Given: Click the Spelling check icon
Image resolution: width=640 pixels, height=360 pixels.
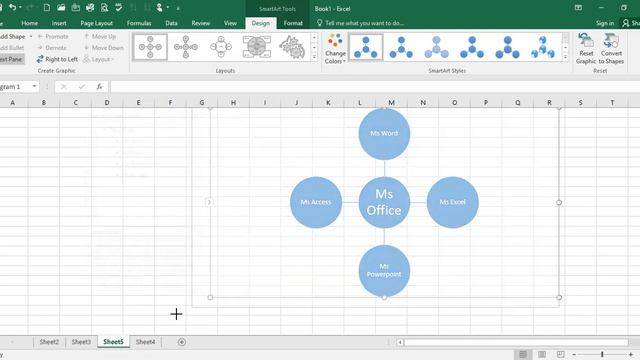Looking at the screenshot, I should point(119,7).
